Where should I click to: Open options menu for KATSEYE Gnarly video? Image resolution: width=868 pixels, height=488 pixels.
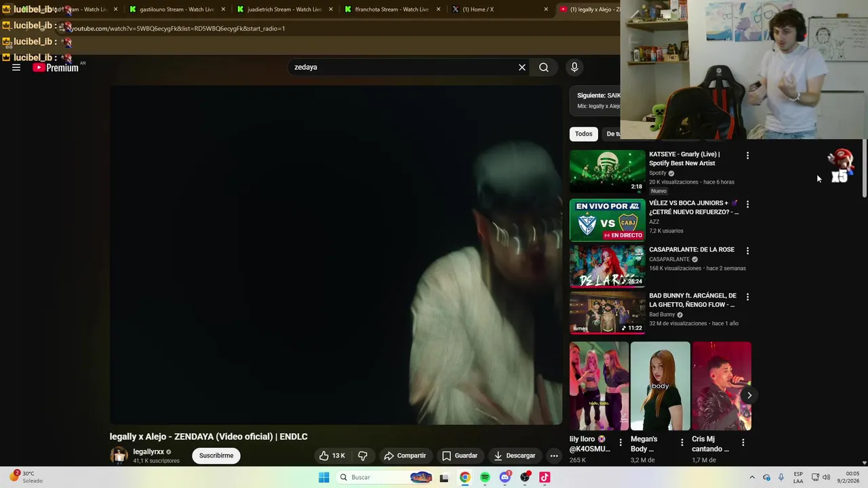coord(747,155)
